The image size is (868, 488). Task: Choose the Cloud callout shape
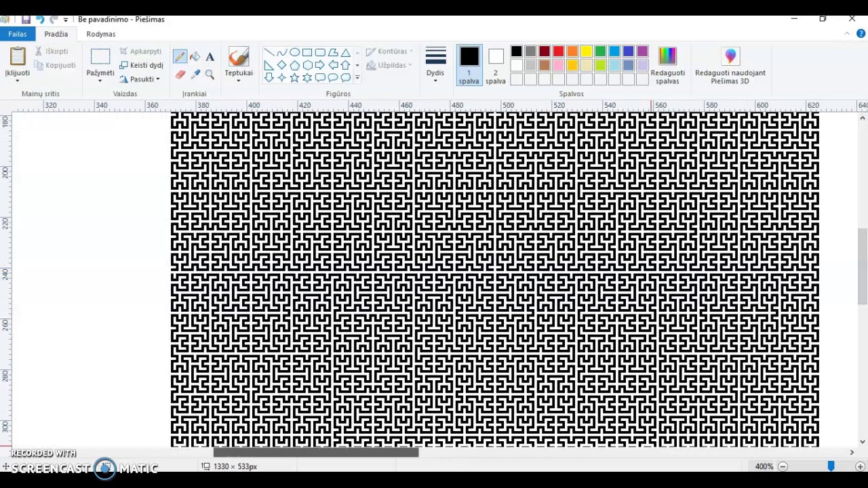[x=346, y=77]
